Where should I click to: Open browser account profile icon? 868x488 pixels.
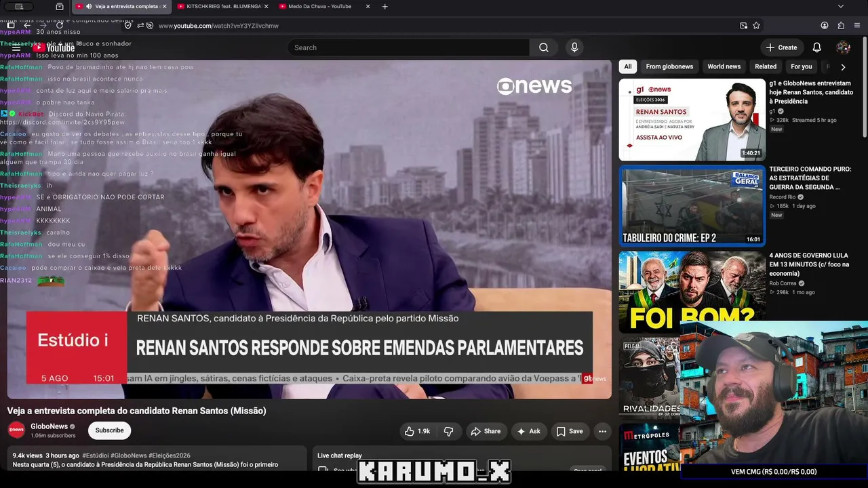(x=825, y=26)
